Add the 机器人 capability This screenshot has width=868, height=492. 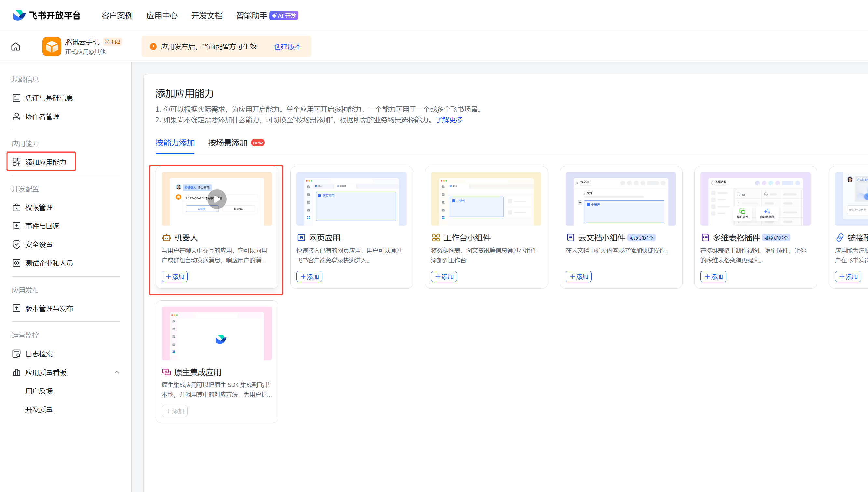click(x=175, y=277)
